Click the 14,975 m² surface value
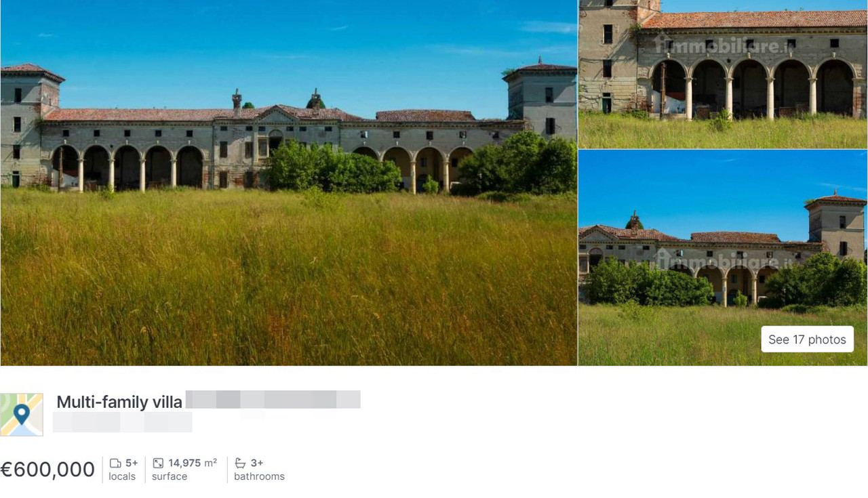 193,463
